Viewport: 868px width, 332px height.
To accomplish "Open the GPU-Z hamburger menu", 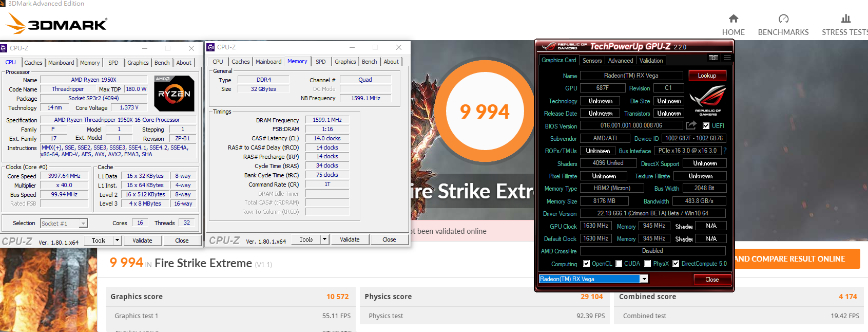I will click(x=727, y=58).
